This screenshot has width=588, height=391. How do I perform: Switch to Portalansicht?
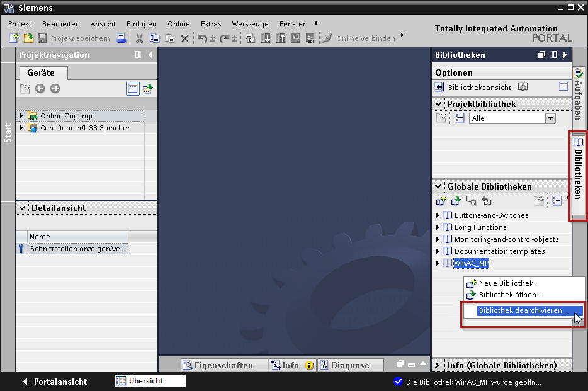pyautogui.click(x=55, y=382)
